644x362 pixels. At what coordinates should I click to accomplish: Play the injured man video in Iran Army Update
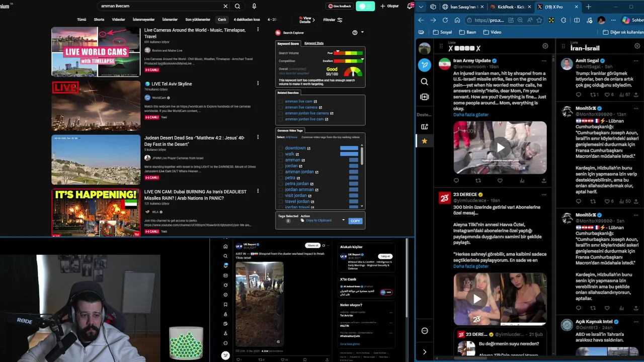point(500,147)
